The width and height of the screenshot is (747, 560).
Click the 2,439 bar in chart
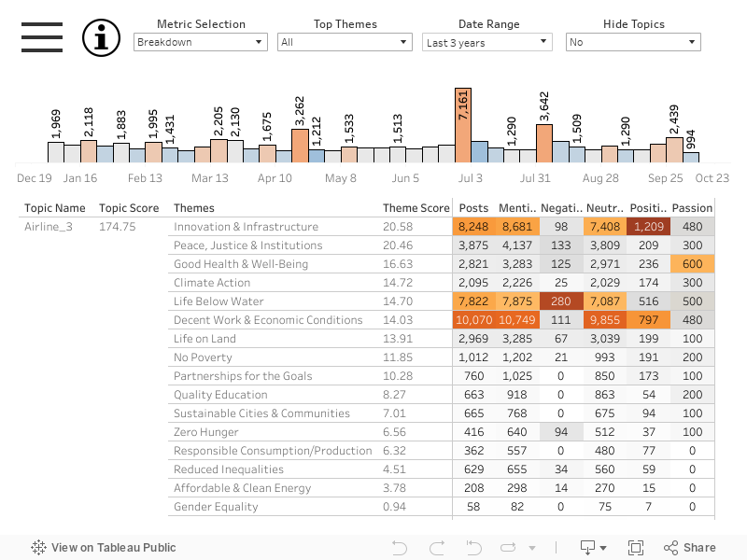coord(674,150)
